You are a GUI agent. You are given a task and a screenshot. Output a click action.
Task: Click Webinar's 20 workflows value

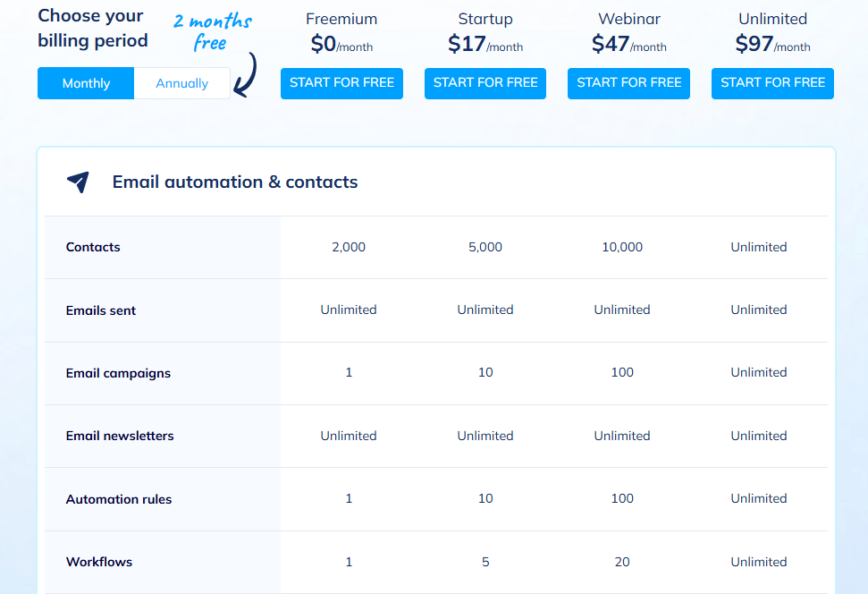(x=622, y=562)
